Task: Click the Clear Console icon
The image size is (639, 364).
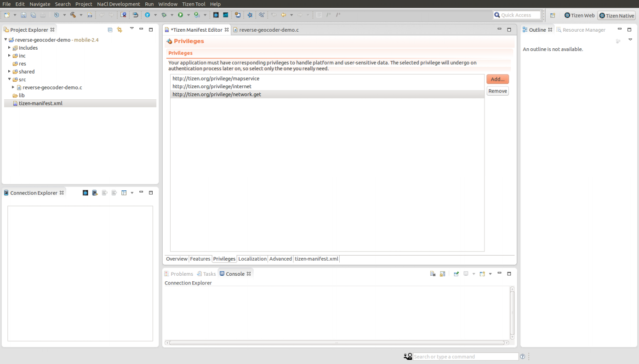Action: point(433,274)
